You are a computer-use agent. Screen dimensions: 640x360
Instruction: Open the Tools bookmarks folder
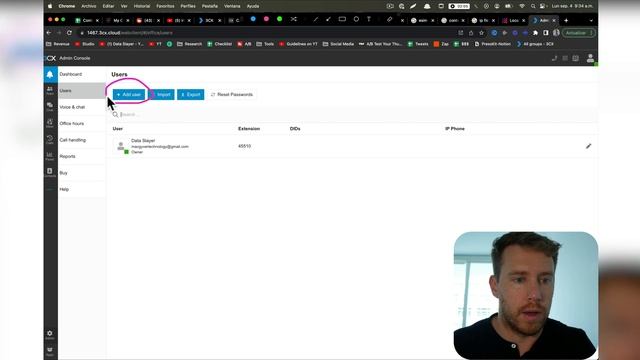[265, 44]
